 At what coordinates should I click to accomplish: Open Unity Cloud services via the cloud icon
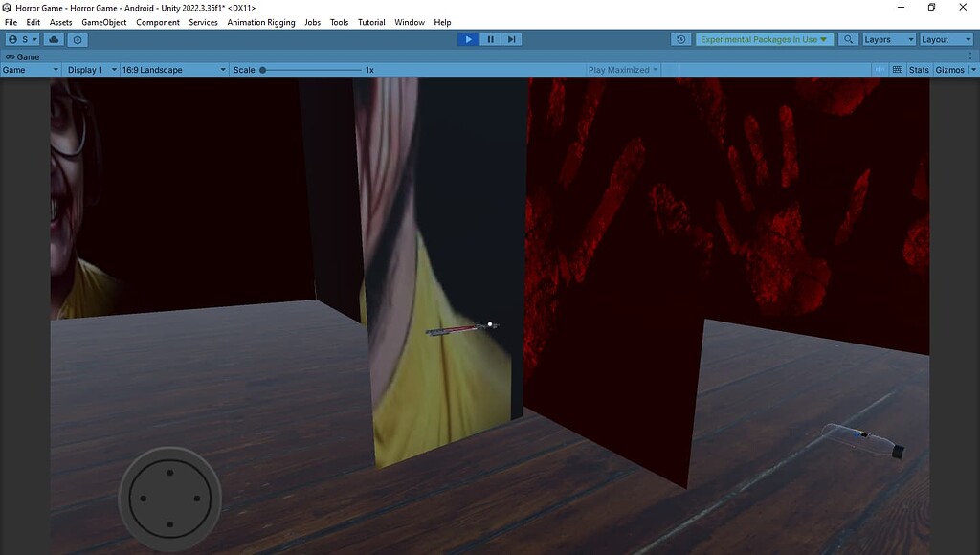coord(53,39)
